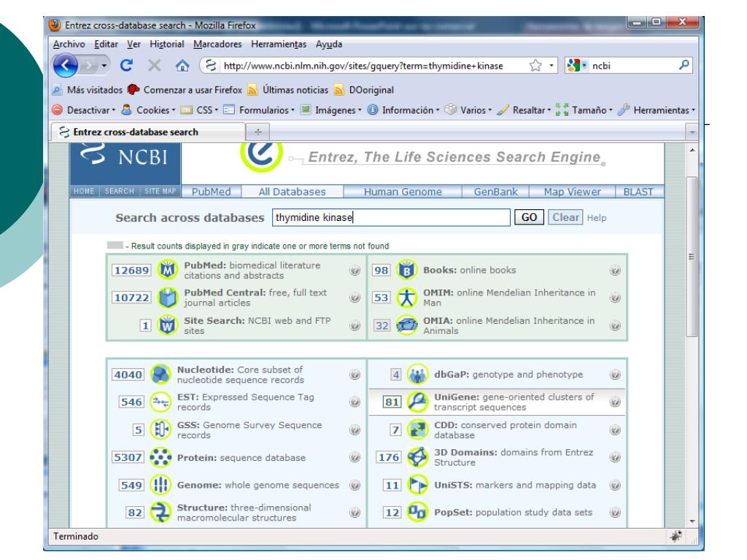Viewport: 747px width, 560px height.
Task: Click the GO search button
Action: click(529, 217)
